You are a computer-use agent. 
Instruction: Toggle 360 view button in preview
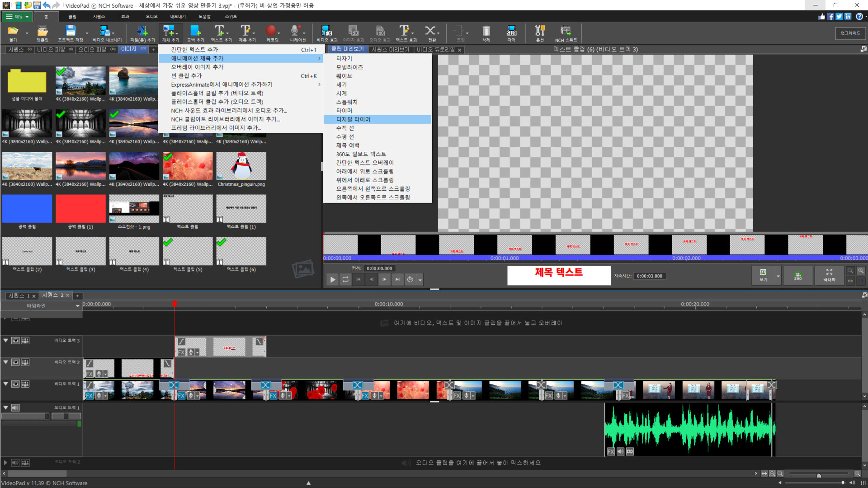tap(798, 276)
